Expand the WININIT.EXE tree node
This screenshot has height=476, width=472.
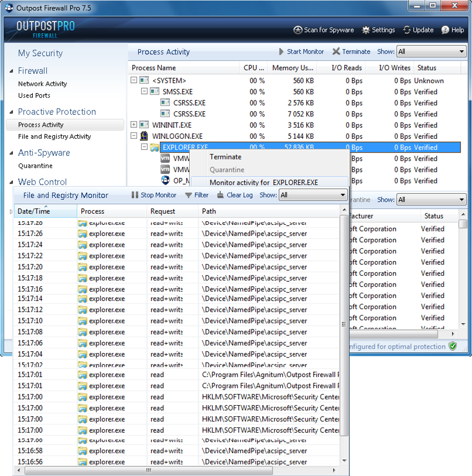pos(134,124)
